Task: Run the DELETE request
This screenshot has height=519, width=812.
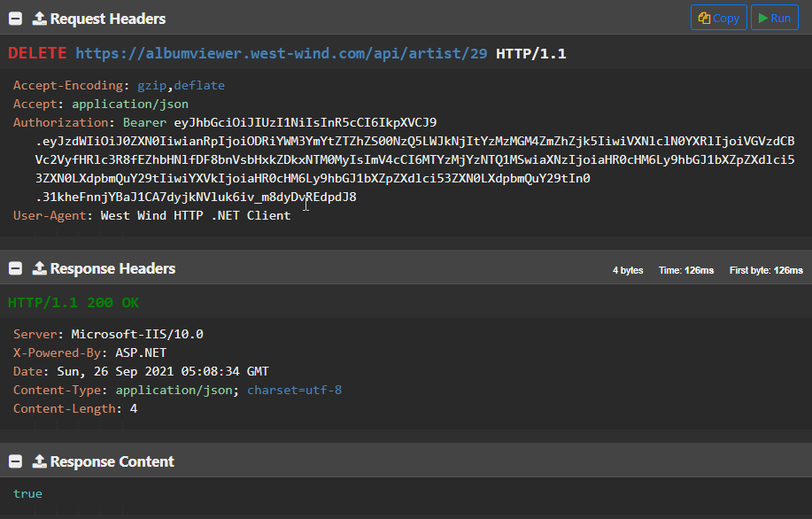Action: pos(774,18)
